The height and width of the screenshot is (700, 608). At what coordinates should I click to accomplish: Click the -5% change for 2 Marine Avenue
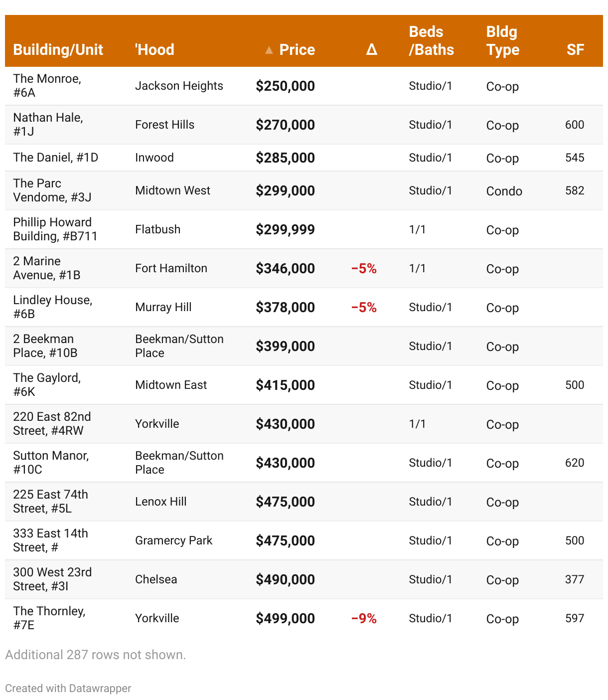point(364,269)
